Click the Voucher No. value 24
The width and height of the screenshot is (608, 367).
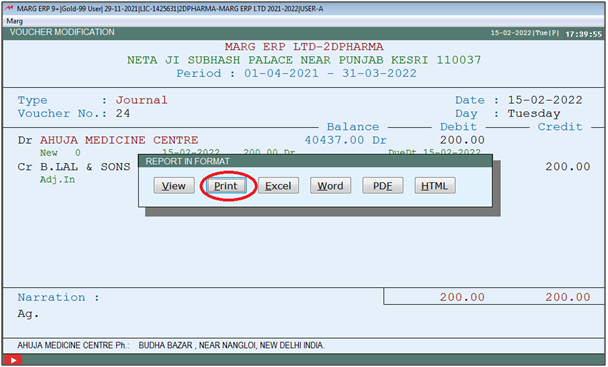pos(123,113)
